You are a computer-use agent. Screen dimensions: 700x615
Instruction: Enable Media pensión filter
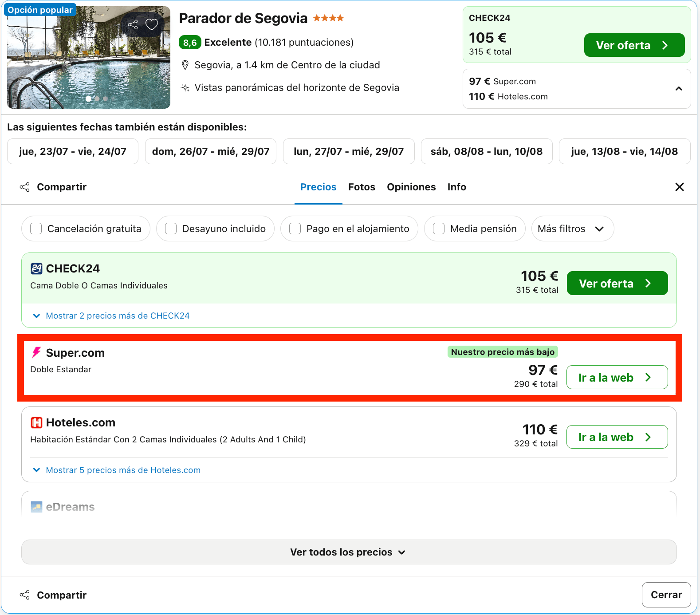pos(439,229)
